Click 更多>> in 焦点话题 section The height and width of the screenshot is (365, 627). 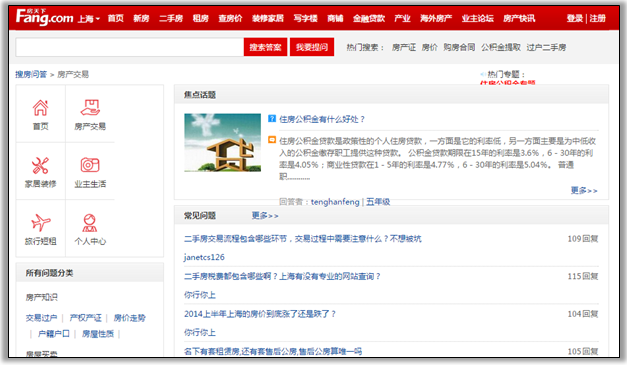(x=584, y=191)
